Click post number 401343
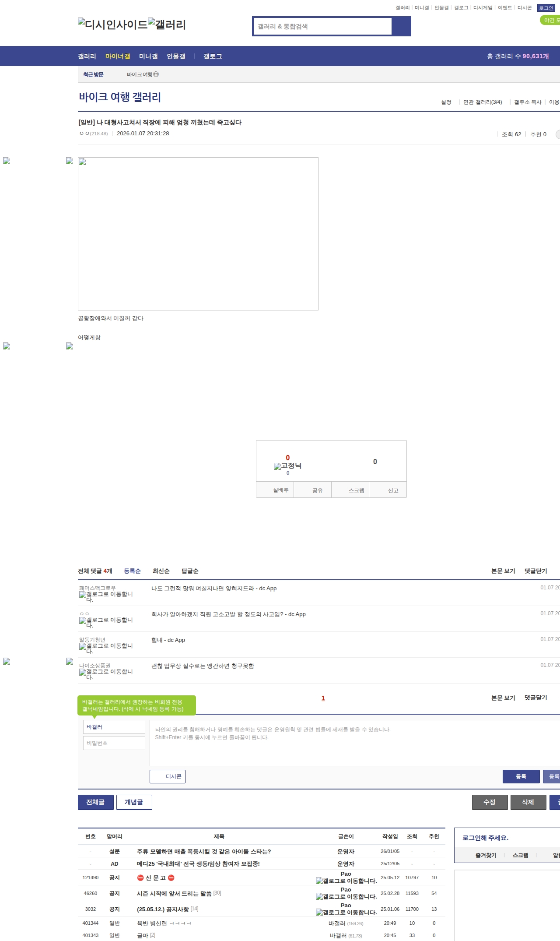The width and height of the screenshot is (560, 941). (91, 935)
